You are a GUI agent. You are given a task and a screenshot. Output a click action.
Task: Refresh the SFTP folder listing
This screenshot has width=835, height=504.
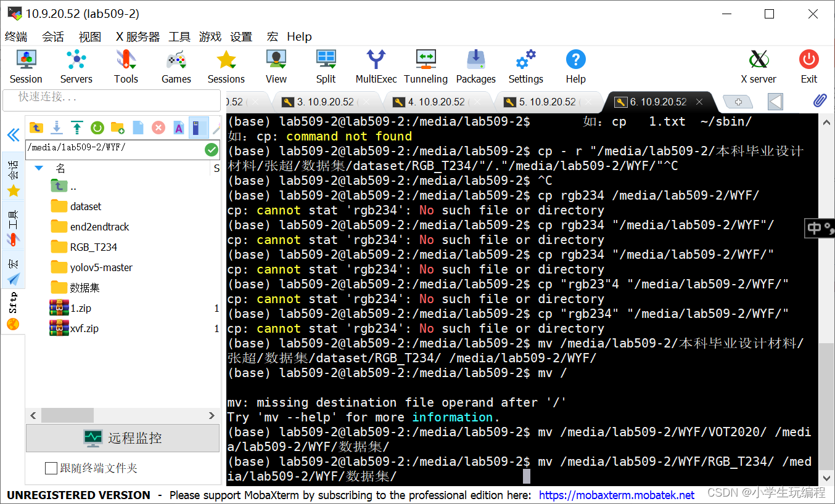click(97, 128)
